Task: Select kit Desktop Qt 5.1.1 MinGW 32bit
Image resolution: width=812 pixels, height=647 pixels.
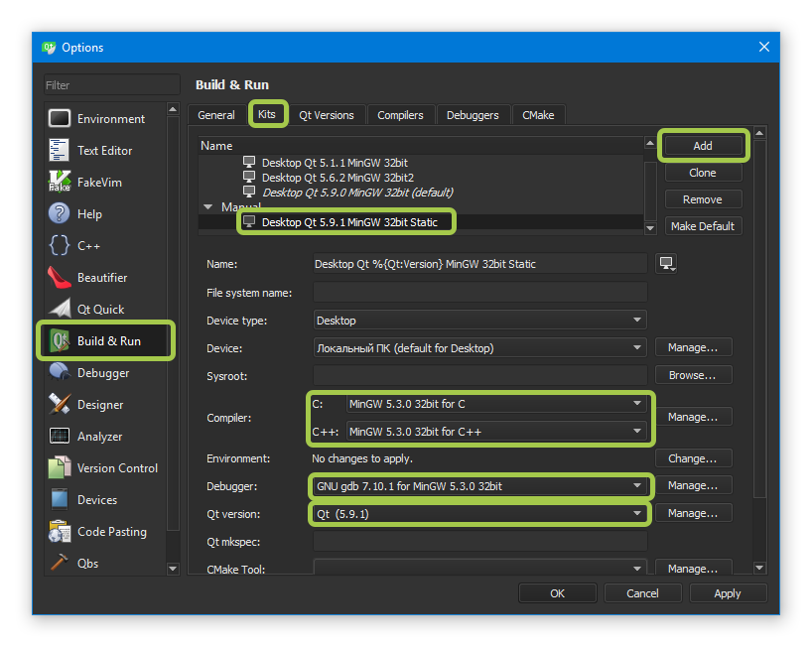Action: pos(335,163)
